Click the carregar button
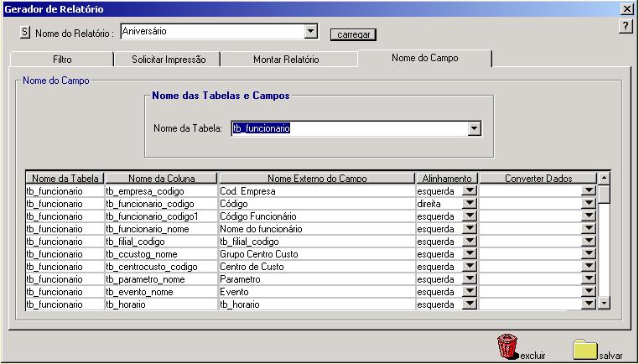639x364 pixels. [x=353, y=34]
